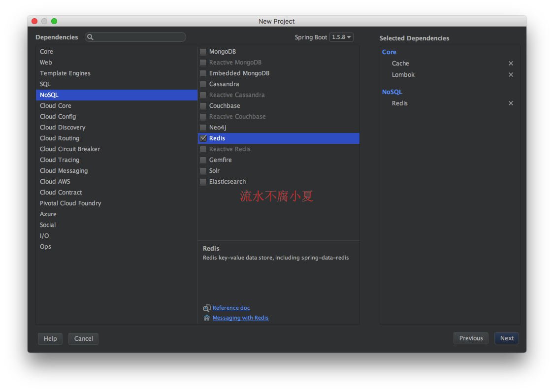Tick the Gemfire checkbox

pyautogui.click(x=203, y=160)
